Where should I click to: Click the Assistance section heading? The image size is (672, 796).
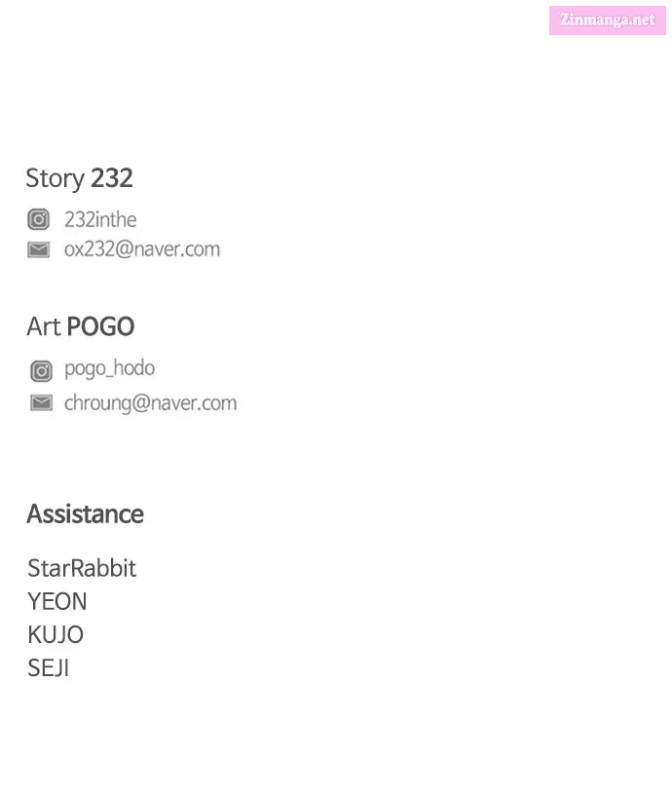pos(86,513)
